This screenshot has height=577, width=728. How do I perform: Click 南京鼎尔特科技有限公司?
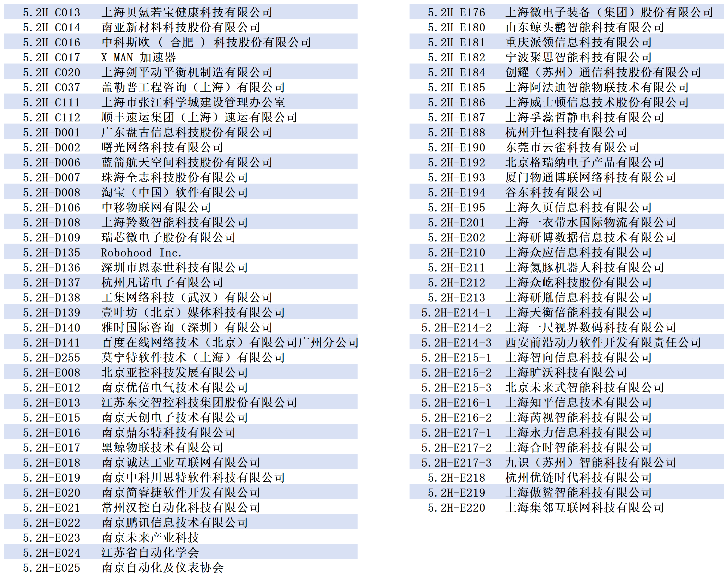(168, 432)
